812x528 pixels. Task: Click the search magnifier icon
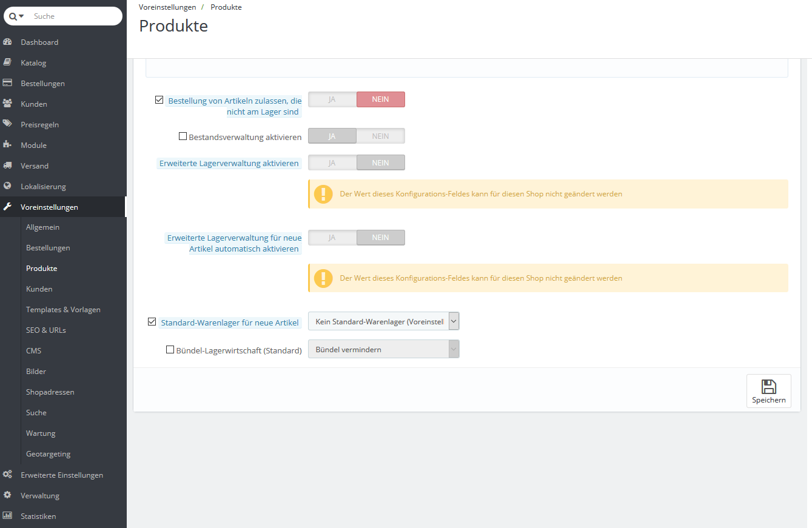pos(13,16)
